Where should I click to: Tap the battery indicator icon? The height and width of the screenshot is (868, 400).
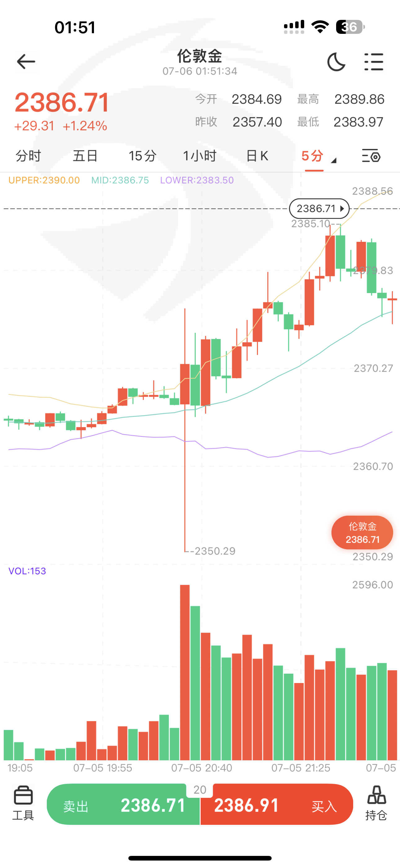tap(350, 27)
